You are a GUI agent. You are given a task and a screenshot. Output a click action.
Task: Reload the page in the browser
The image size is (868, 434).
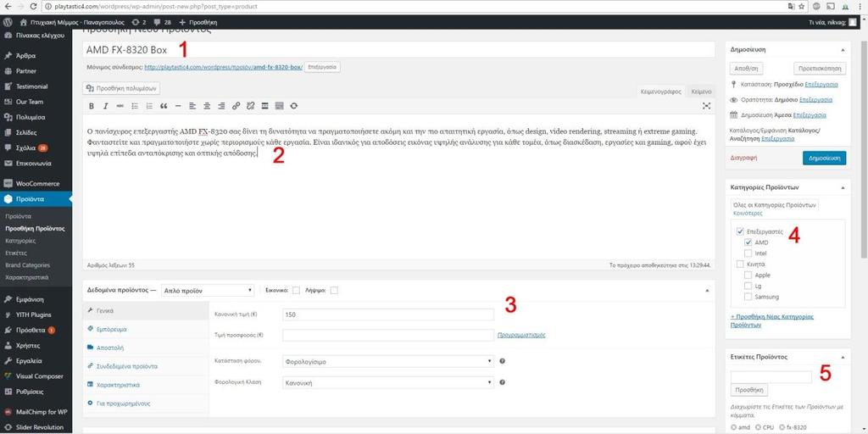click(x=33, y=7)
